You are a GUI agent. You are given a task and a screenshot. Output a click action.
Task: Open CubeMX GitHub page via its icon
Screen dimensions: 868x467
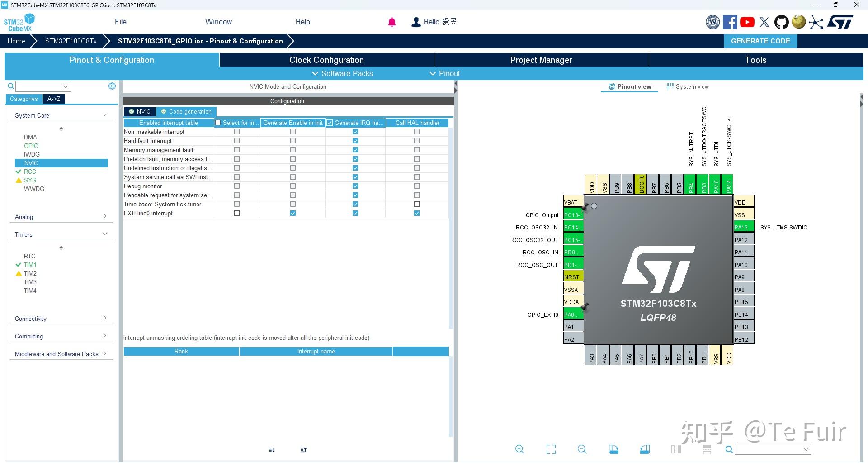pos(782,22)
